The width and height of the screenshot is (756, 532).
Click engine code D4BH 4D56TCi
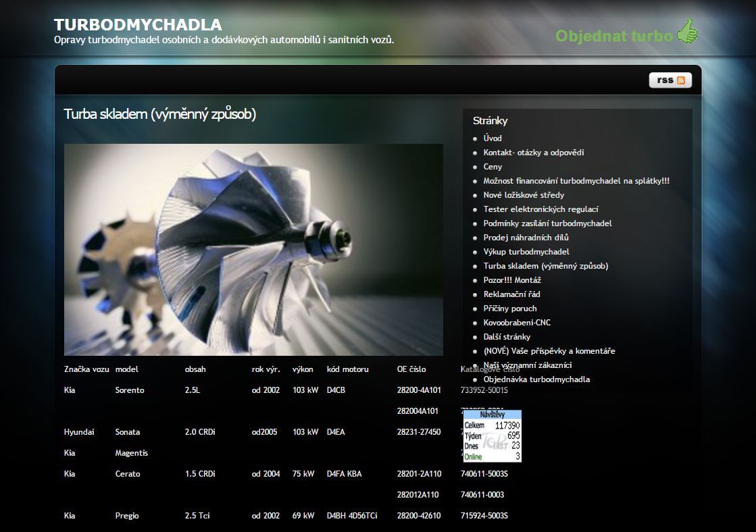(352, 516)
